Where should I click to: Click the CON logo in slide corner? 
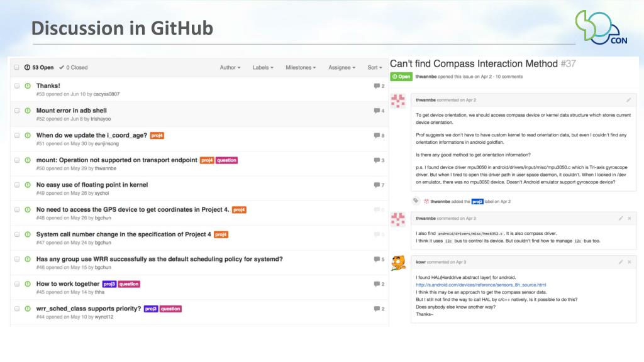click(601, 28)
